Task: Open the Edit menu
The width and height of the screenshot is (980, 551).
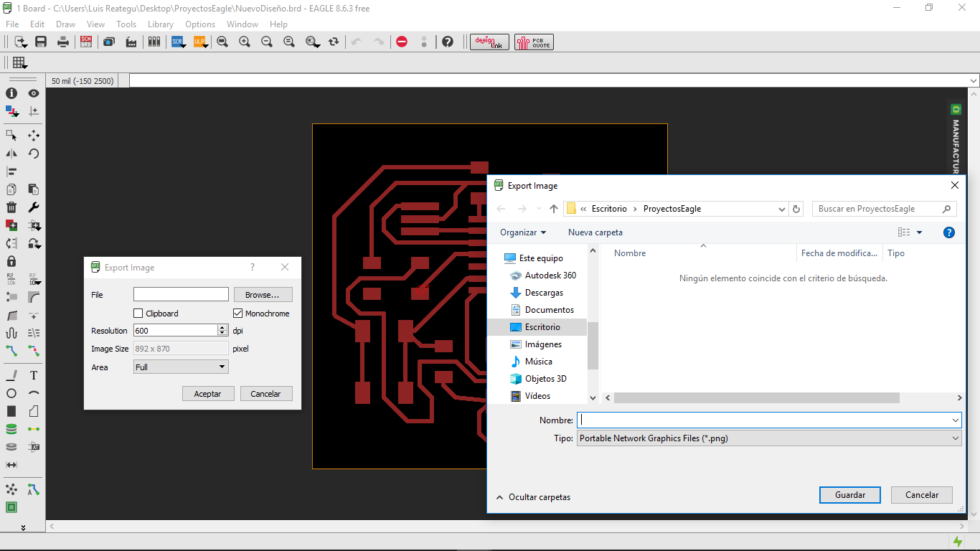Action: (37, 24)
